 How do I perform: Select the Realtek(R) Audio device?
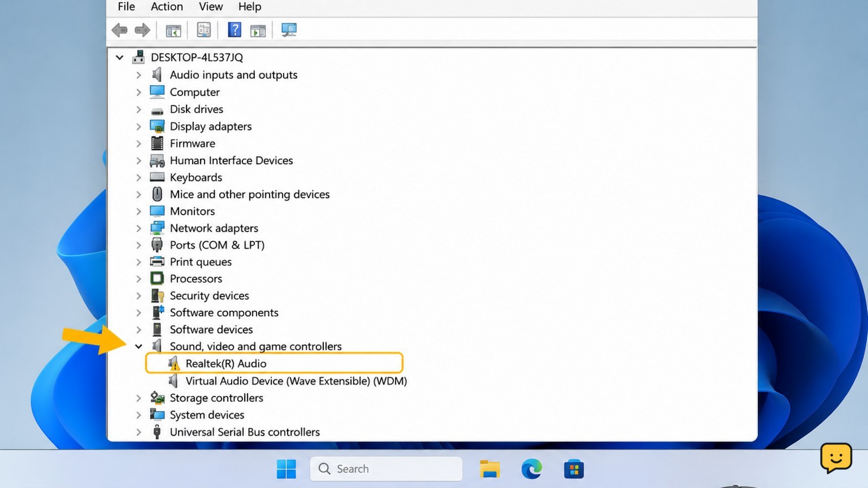click(x=226, y=364)
